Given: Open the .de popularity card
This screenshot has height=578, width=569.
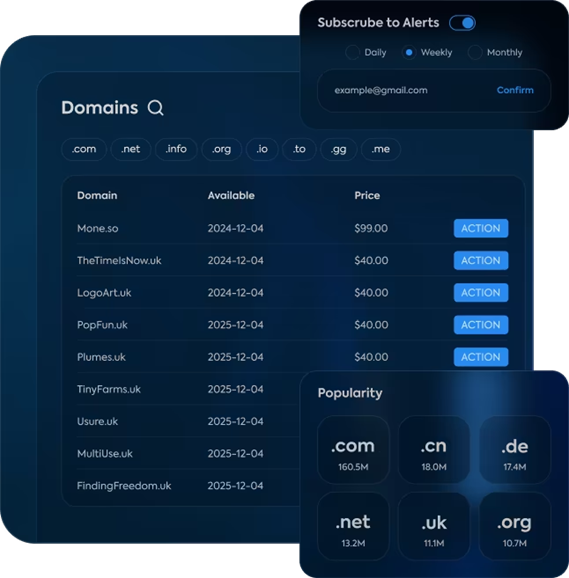Looking at the screenshot, I should [515, 450].
